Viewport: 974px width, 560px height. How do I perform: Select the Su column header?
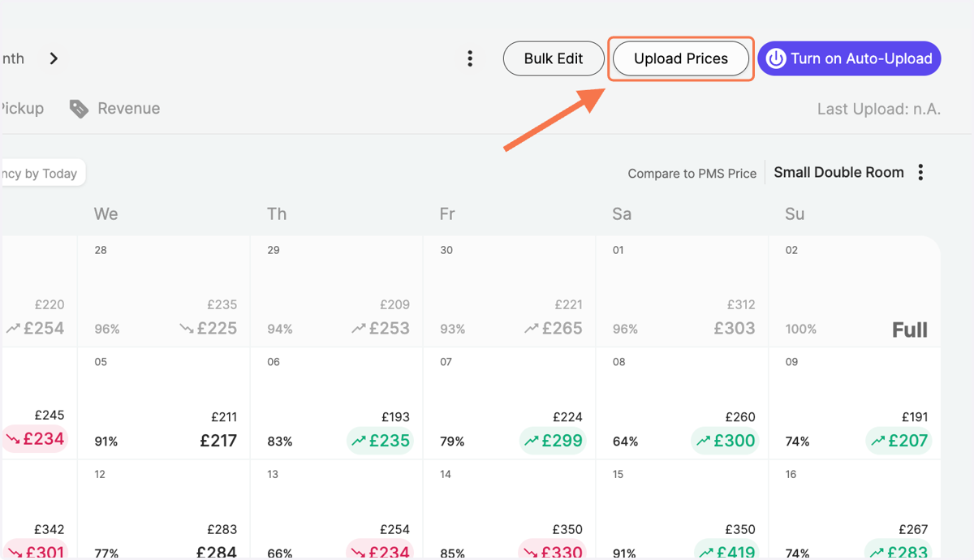pyautogui.click(x=795, y=213)
